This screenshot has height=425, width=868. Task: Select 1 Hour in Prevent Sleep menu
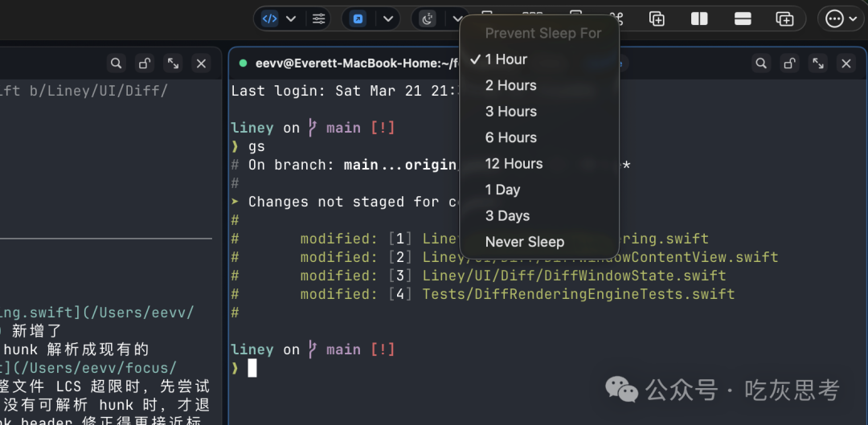(539, 59)
